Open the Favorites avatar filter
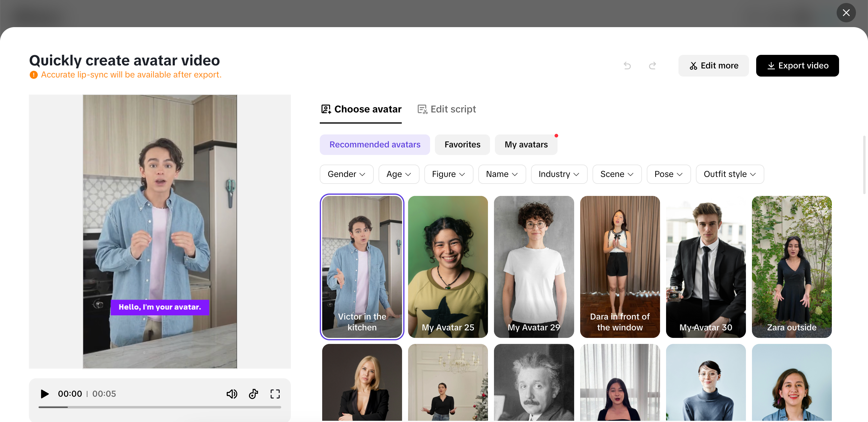This screenshot has height=422, width=868. [462, 145]
